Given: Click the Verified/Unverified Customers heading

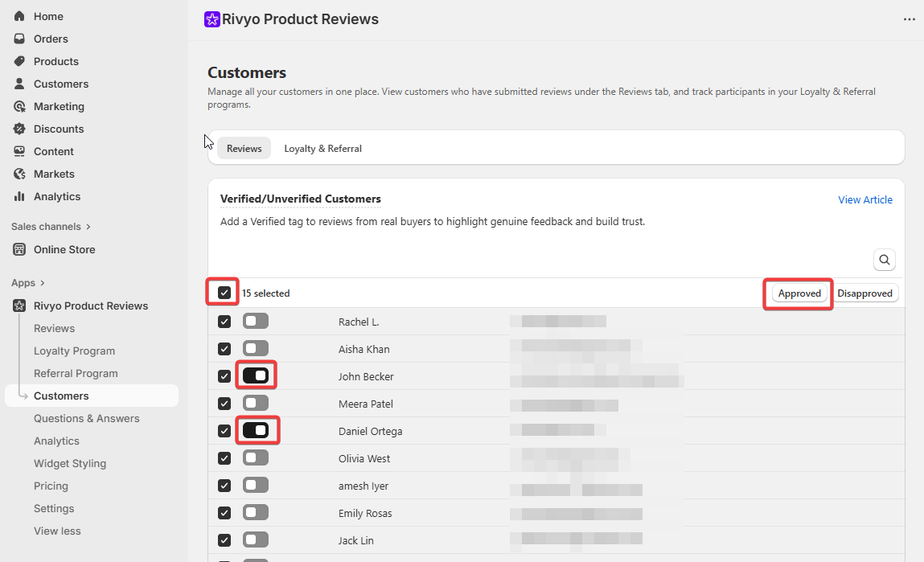Looking at the screenshot, I should pyautogui.click(x=301, y=199).
